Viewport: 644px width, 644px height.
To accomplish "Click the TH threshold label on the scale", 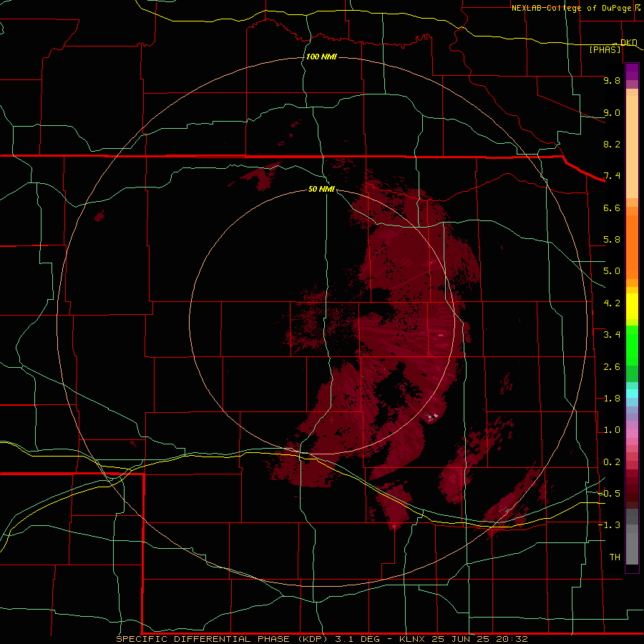I will coord(615,557).
